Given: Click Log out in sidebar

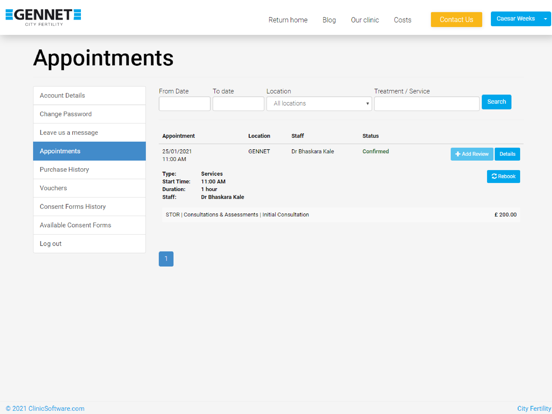Looking at the screenshot, I should (89, 244).
